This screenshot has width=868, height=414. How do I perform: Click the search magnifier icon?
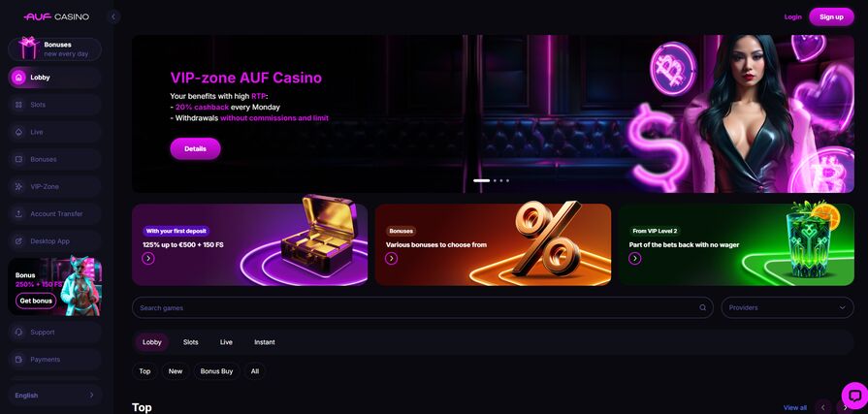(x=702, y=307)
